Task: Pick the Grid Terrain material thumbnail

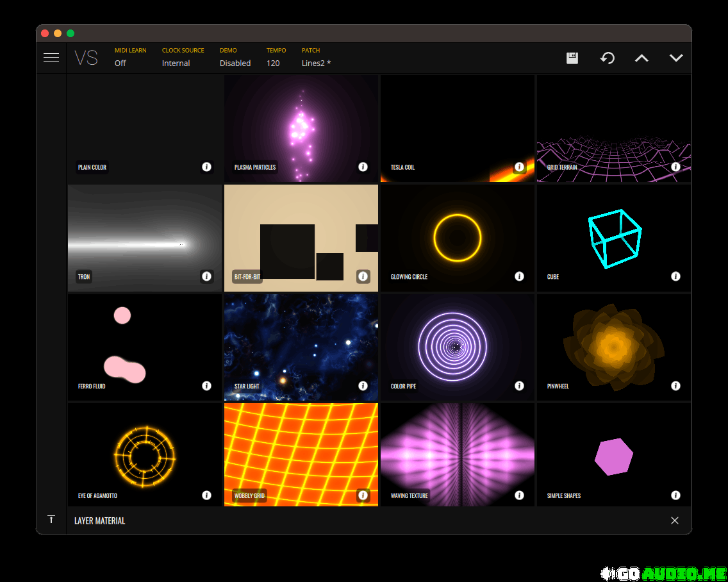Action: click(614, 129)
